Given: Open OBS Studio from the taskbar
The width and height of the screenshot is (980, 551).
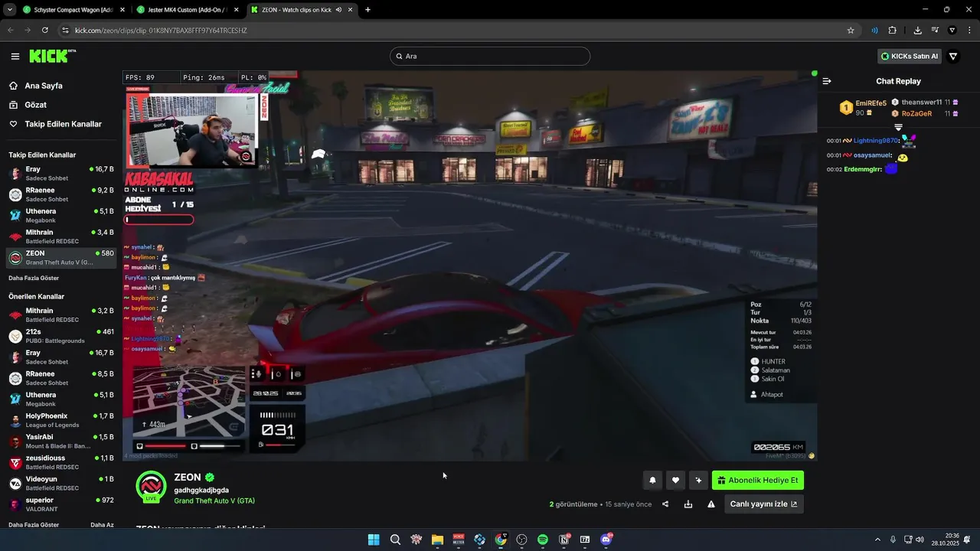Looking at the screenshot, I should pyautogui.click(x=522, y=540).
